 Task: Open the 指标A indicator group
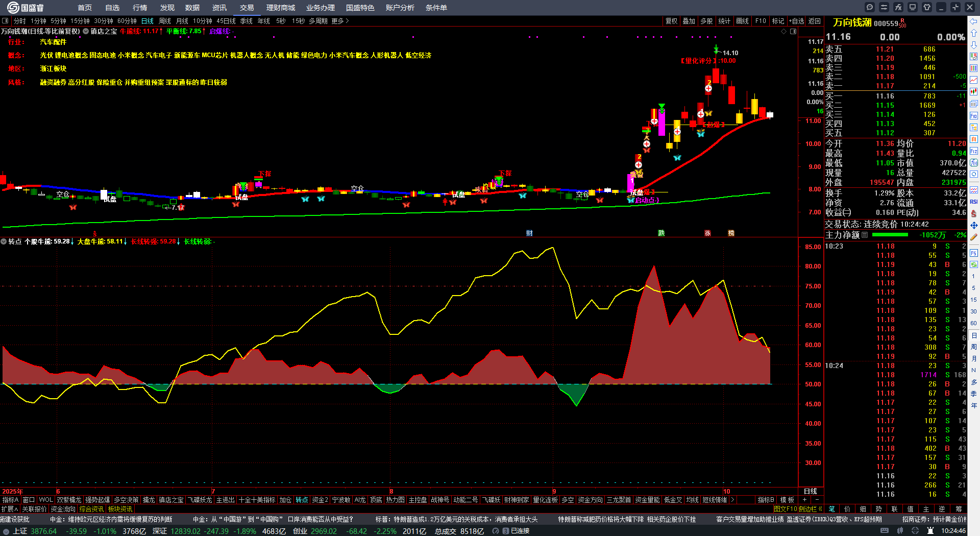click(x=10, y=500)
